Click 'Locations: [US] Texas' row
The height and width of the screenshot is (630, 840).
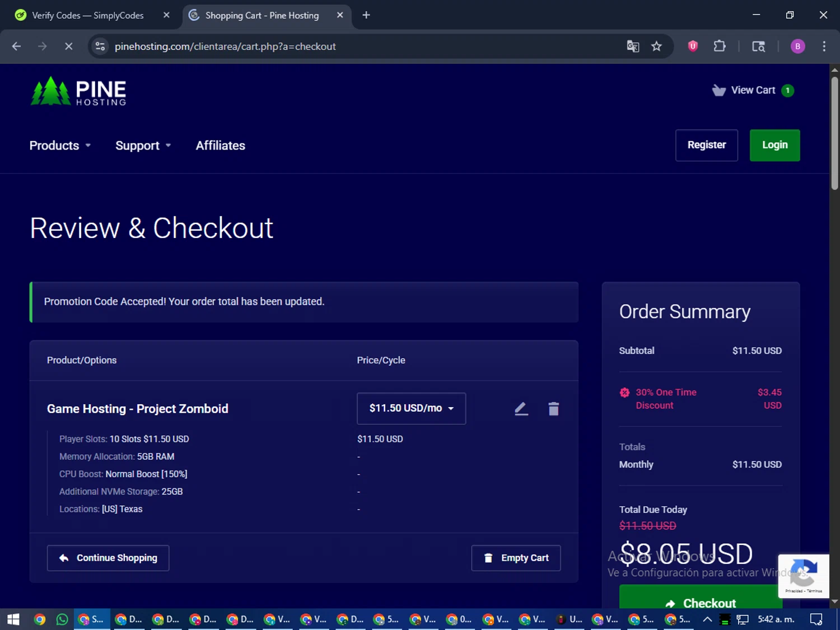(x=101, y=509)
